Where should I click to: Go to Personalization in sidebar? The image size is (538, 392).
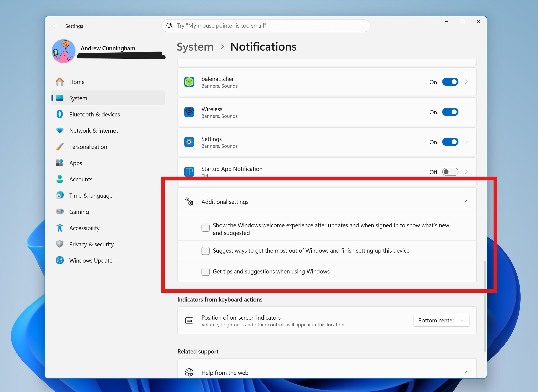coord(88,147)
